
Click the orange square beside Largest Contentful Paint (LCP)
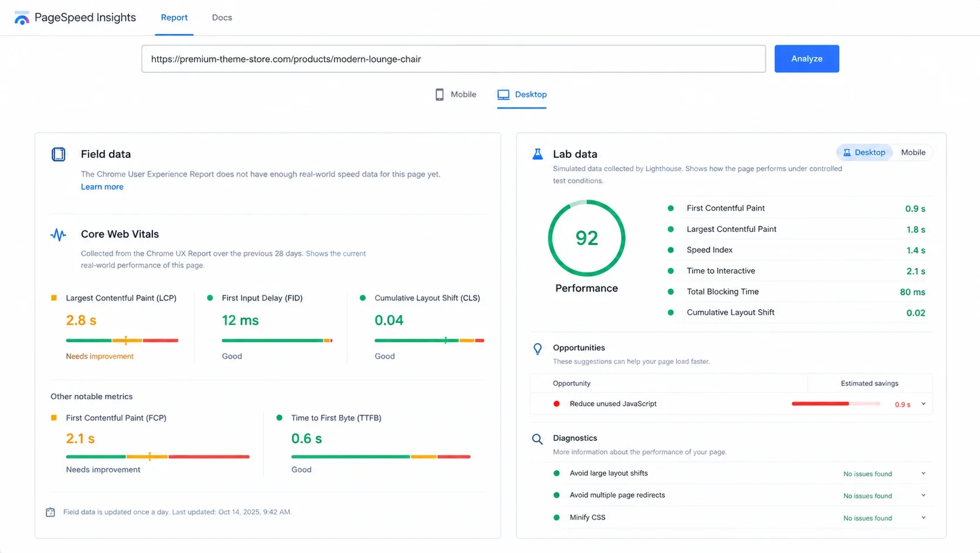coord(54,298)
